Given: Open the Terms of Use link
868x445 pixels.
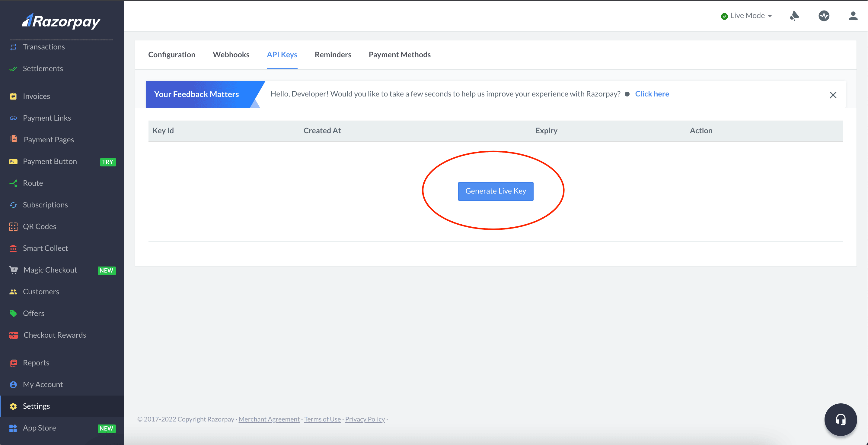Looking at the screenshot, I should pyautogui.click(x=322, y=419).
